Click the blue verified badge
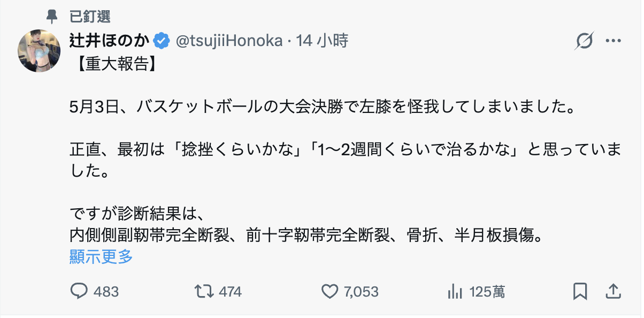The height and width of the screenshot is (318, 644). coord(162,40)
